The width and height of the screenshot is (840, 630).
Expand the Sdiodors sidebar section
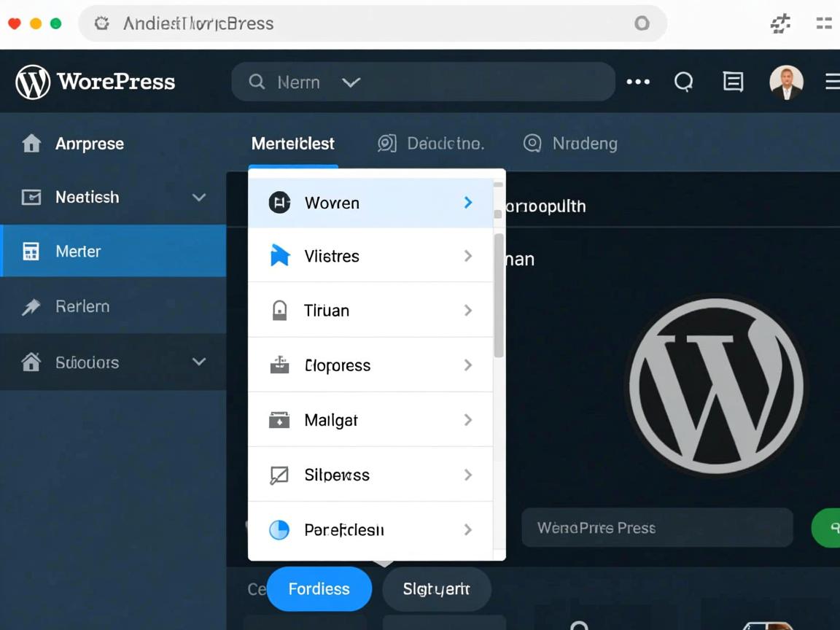click(198, 362)
